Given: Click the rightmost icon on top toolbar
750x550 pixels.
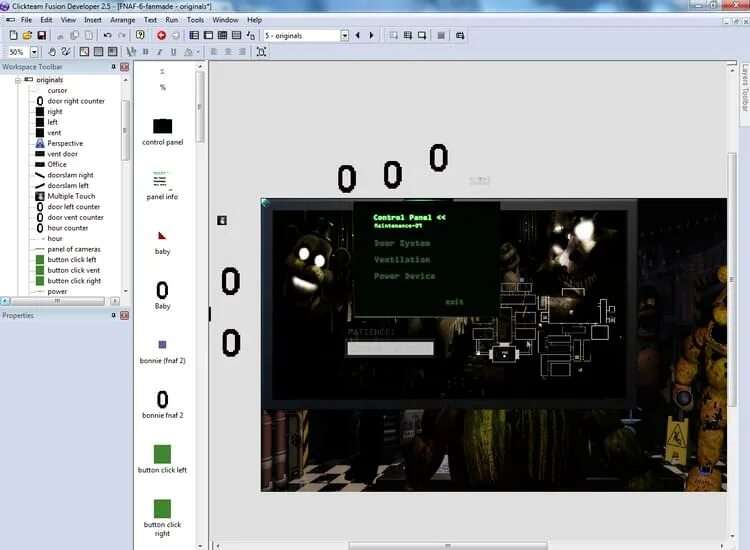Looking at the screenshot, I should click(460, 35).
